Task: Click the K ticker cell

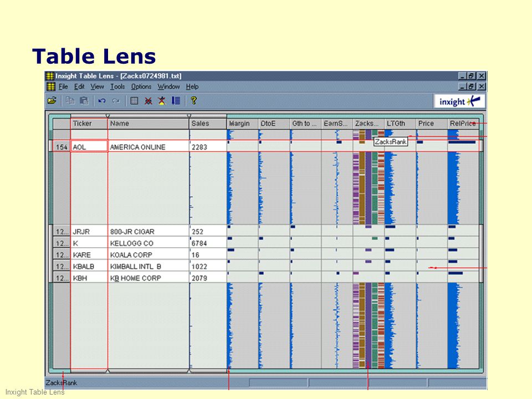Action: 89,243
